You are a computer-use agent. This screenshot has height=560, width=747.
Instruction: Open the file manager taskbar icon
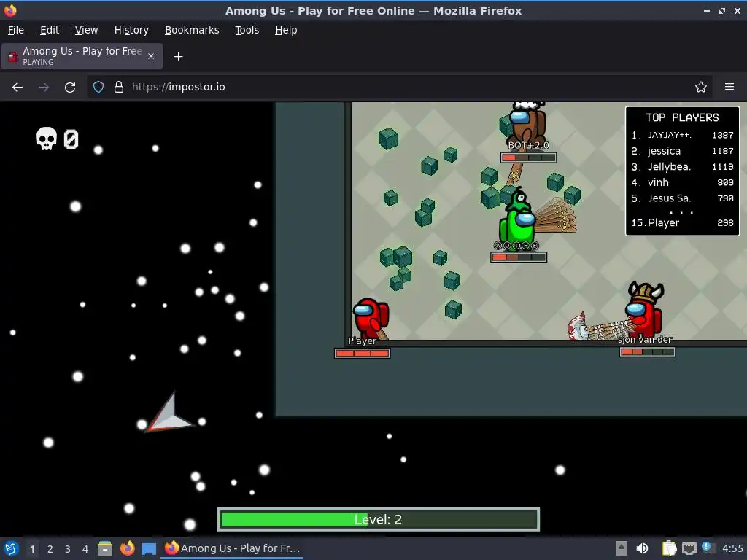click(x=105, y=548)
